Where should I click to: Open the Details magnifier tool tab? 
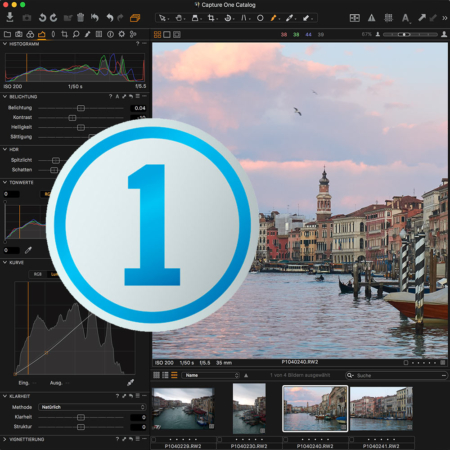pyautogui.click(x=76, y=34)
